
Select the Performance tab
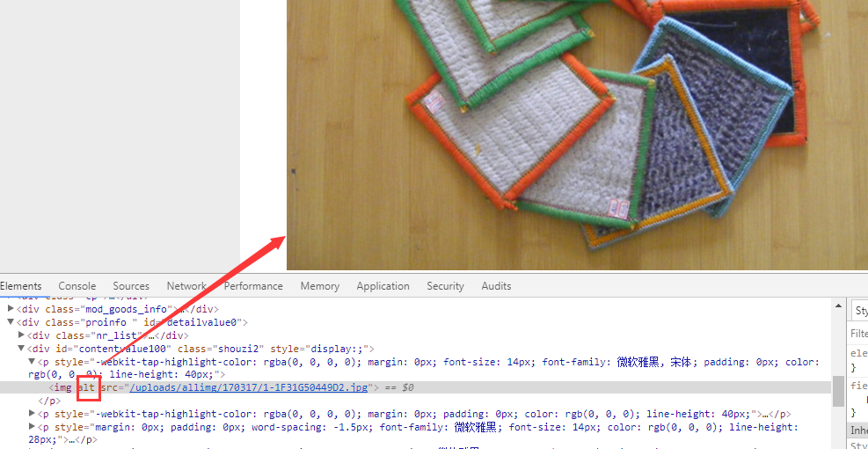pyautogui.click(x=253, y=286)
